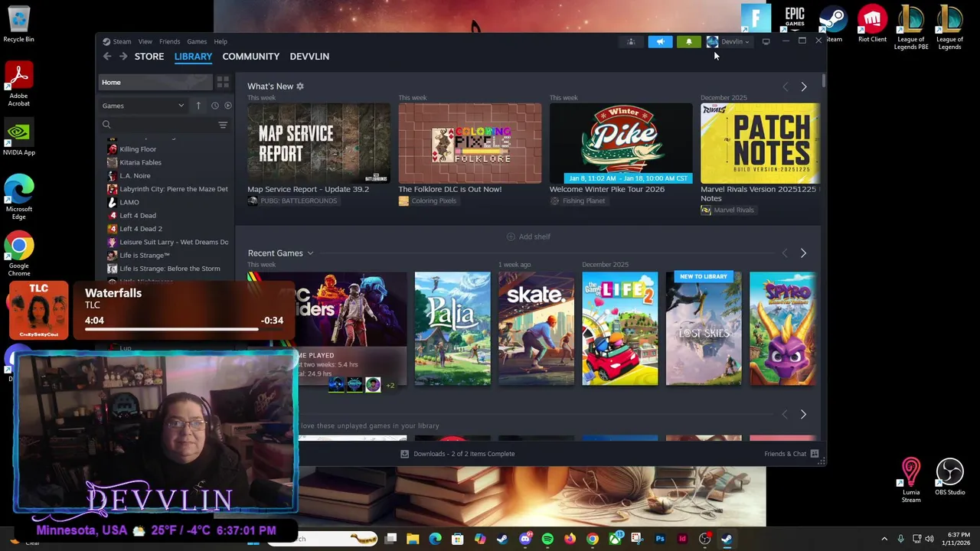Screen dimensions: 980x551
Task: Open the green notifications bell
Action: 688,42
